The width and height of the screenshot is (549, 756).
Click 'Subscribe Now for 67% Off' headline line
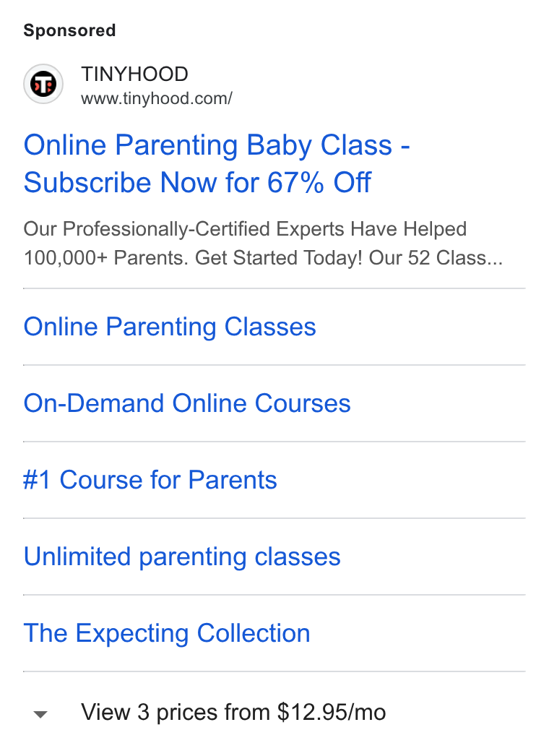pyautogui.click(x=197, y=183)
